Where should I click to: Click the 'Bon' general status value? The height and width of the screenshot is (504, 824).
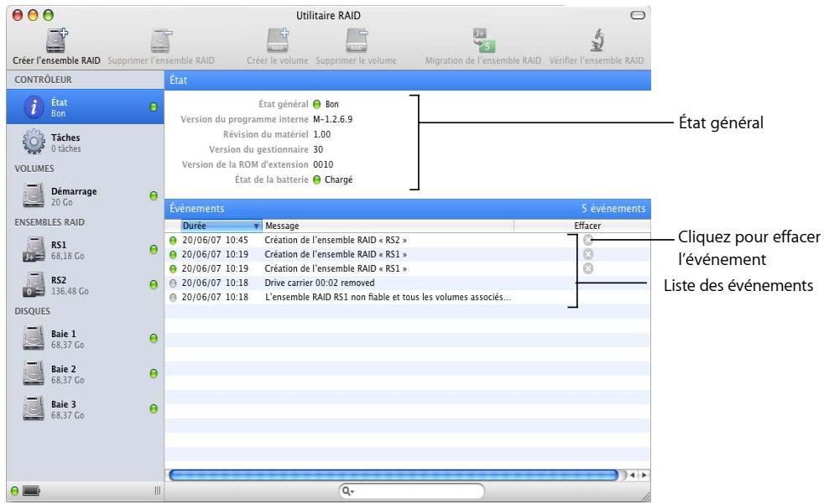pyautogui.click(x=332, y=104)
